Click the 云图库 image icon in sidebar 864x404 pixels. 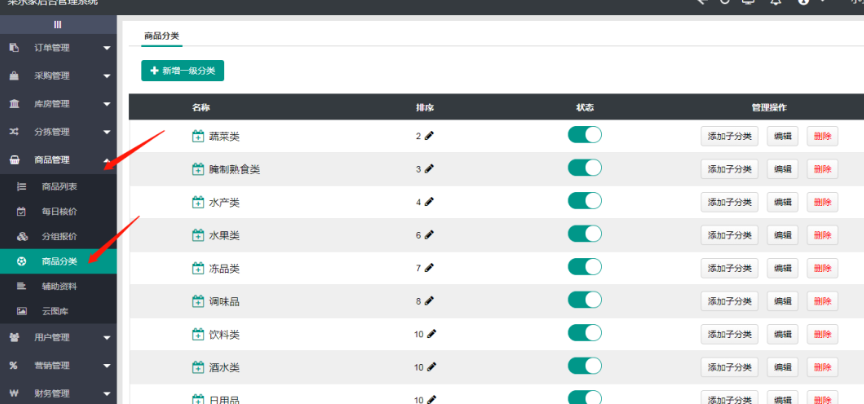click(21, 311)
